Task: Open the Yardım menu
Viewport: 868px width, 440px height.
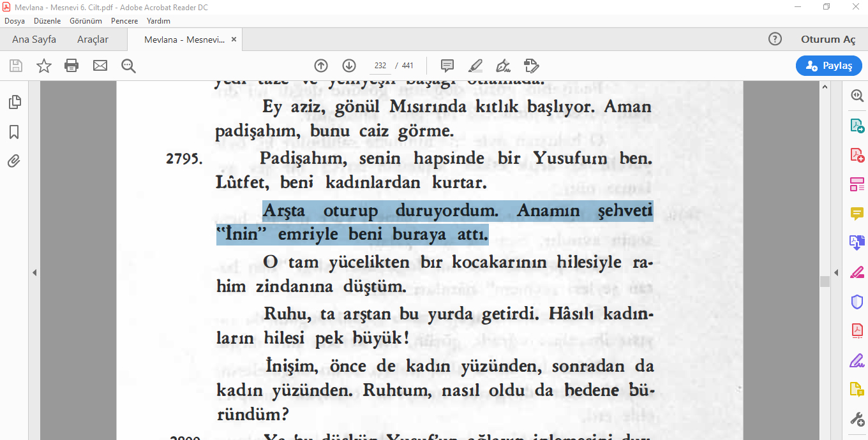Action: (158, 21)
